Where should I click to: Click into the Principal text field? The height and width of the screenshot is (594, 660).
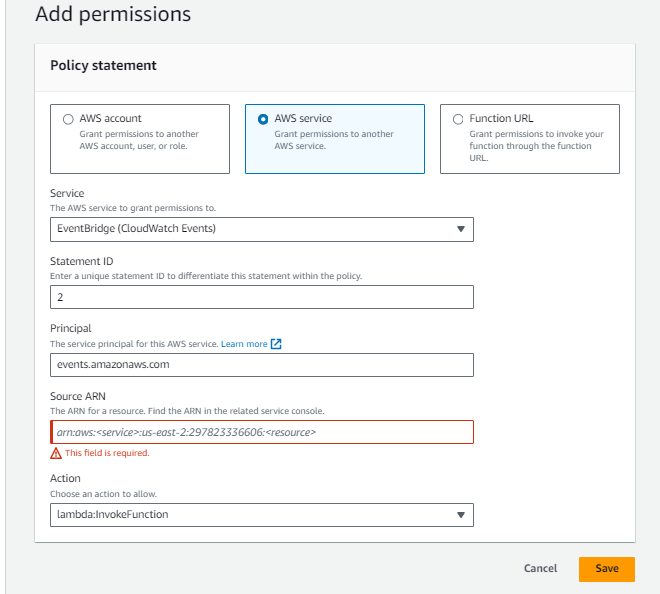[x=261, y=364]
